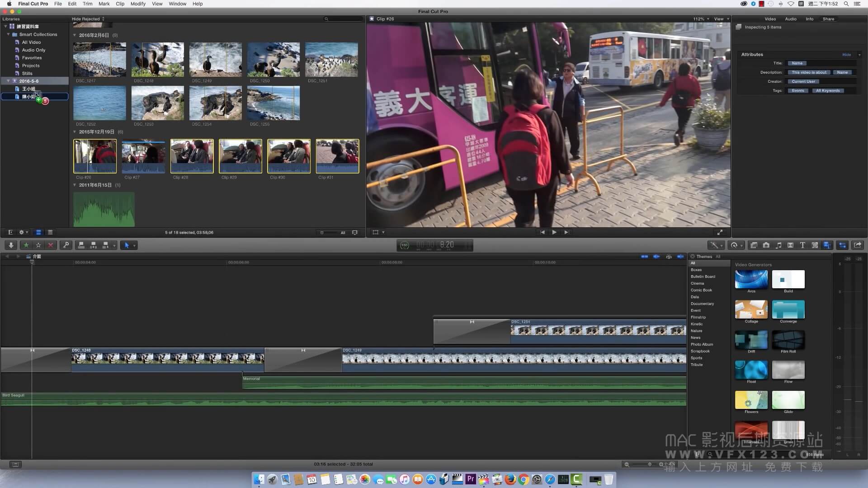Click the Import Media down-arrow button
This screenshot has width=868, height=488.
pyautogui.click(x=11, y=245)
